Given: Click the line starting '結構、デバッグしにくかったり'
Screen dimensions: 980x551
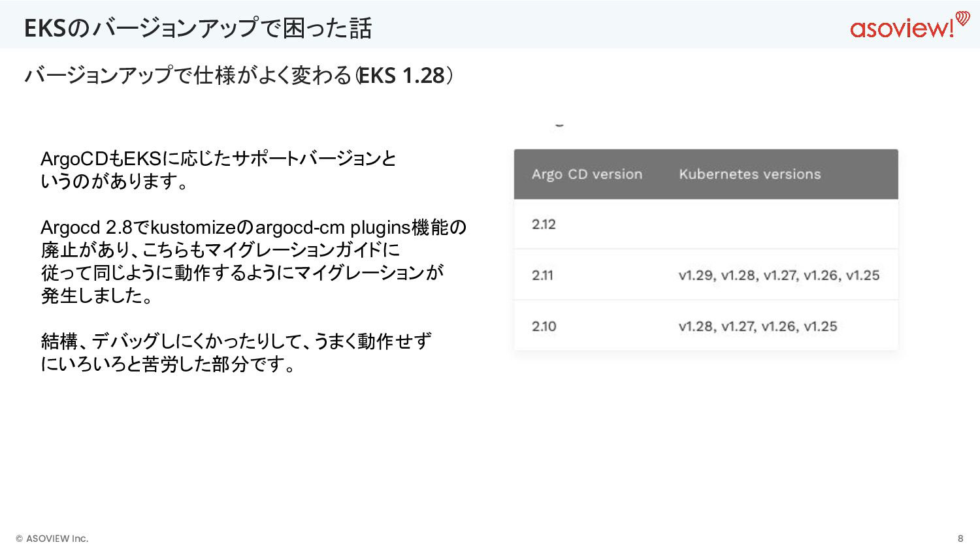Looking at the screenshot, I should tap(236, 341).
